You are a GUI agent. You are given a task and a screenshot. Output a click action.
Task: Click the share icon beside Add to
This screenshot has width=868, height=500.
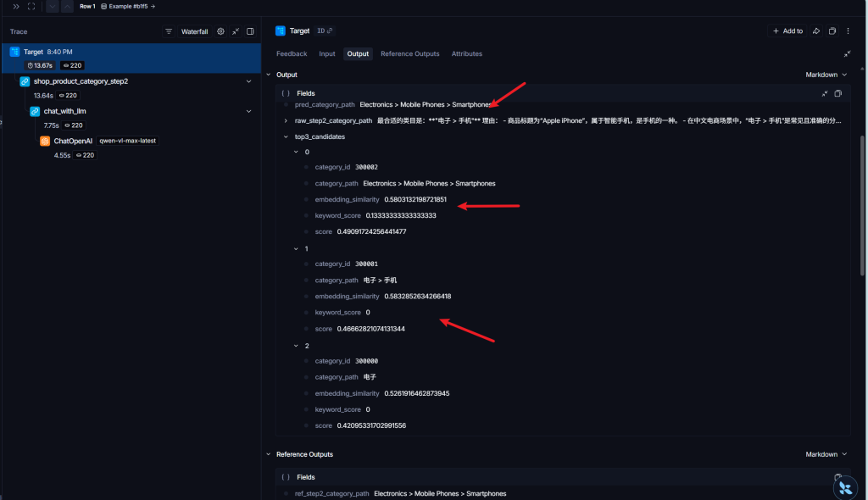815,31
